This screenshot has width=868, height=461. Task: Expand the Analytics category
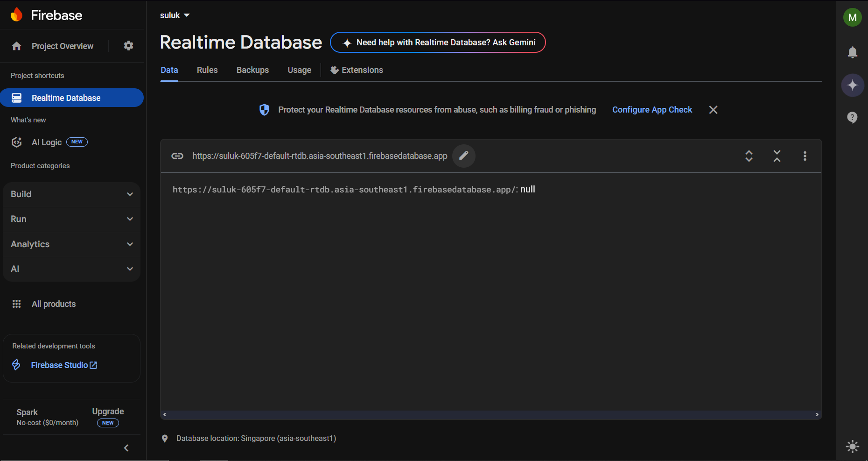tap(71, 244)
